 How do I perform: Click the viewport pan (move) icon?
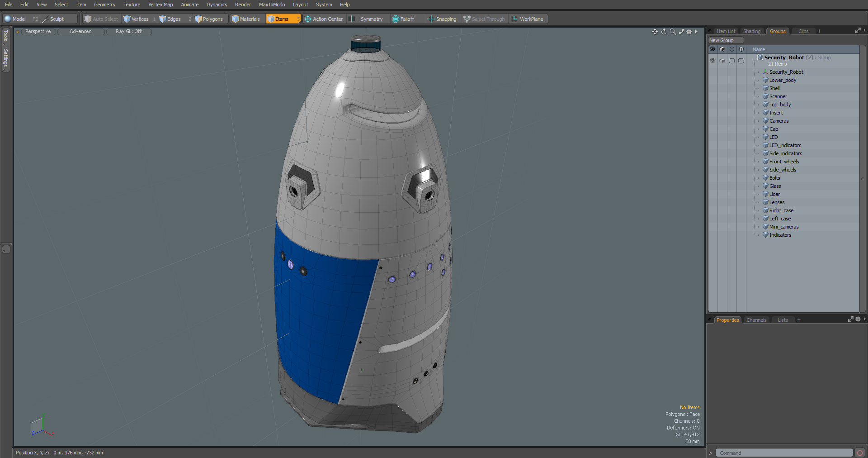coord(655,32)
